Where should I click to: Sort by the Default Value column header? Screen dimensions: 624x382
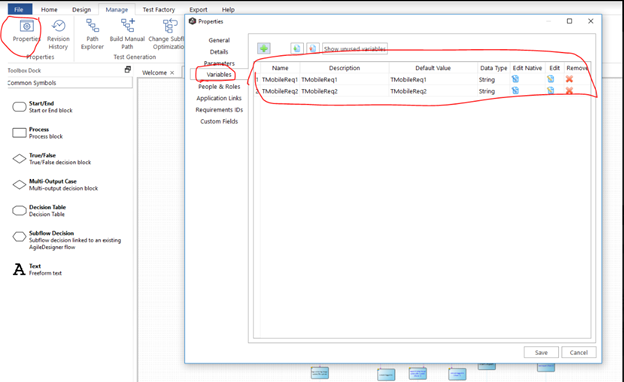[433, 68]
